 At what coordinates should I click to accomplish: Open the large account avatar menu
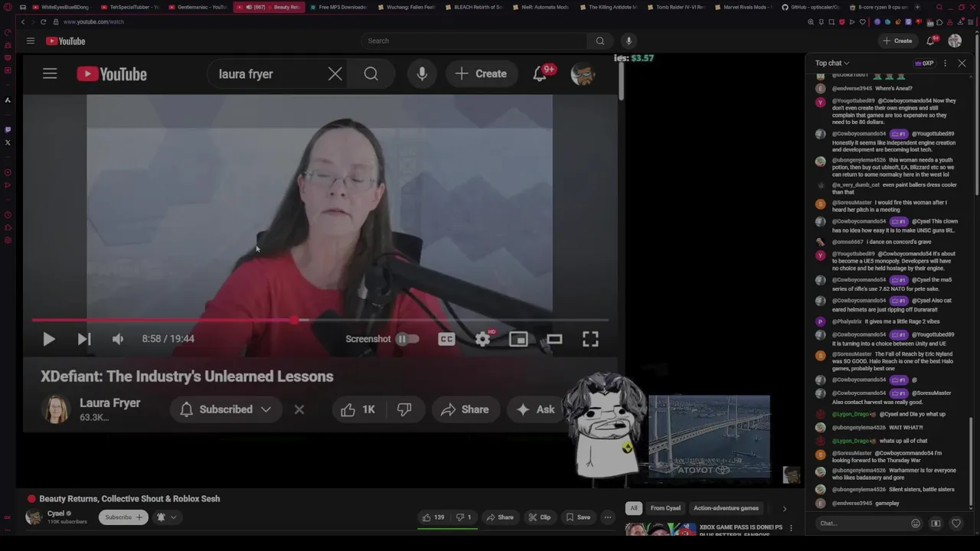(x=583, y=74)
